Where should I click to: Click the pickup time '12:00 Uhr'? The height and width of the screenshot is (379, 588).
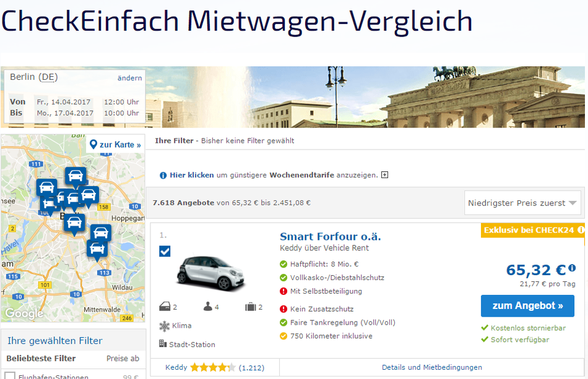pyautogui.click(x=121, y=102)
